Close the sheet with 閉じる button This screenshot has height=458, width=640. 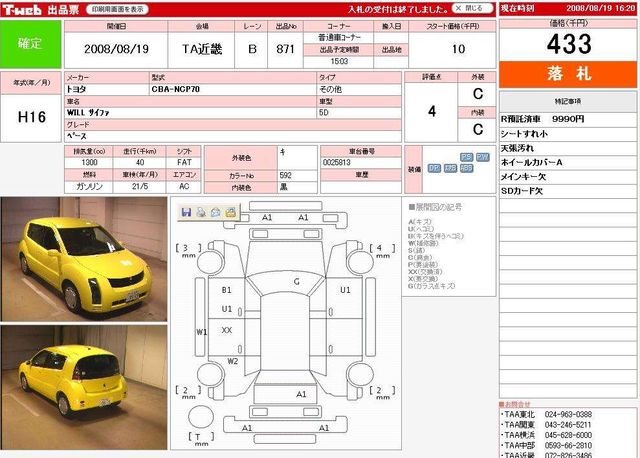pyautogui.click(x=473, y=8)
